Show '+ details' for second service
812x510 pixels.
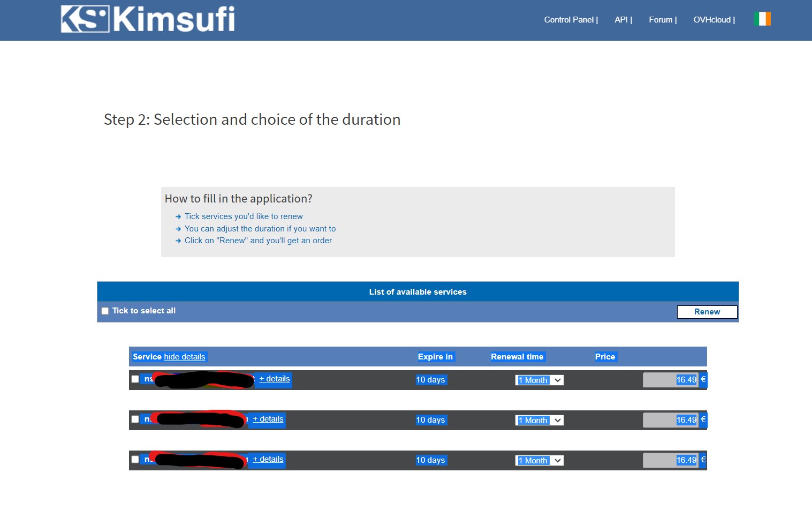point(268,419)
